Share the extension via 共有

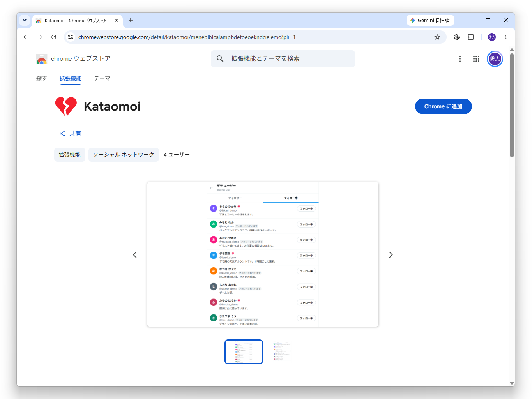tap(70, 134)
